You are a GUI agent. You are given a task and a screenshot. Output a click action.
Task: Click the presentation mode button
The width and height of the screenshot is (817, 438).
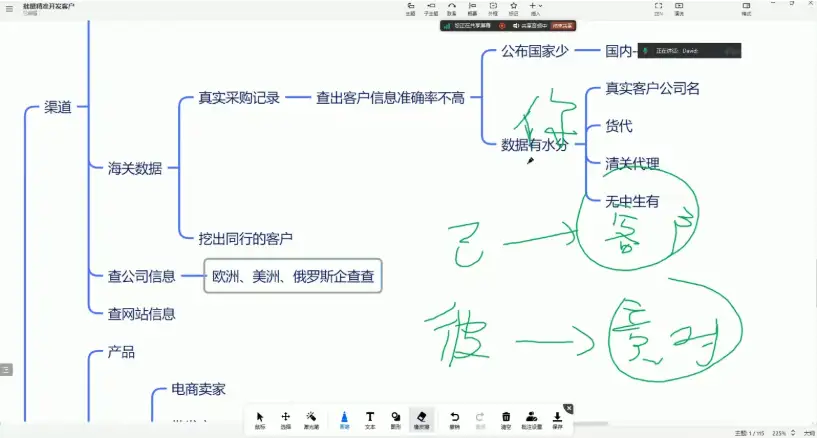pos(679,9)
